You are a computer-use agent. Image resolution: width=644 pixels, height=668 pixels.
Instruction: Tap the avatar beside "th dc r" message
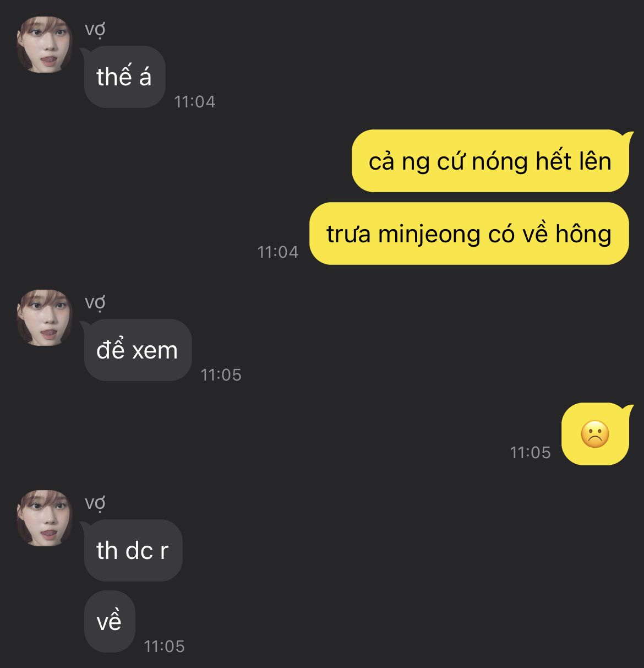pos(45,518)
